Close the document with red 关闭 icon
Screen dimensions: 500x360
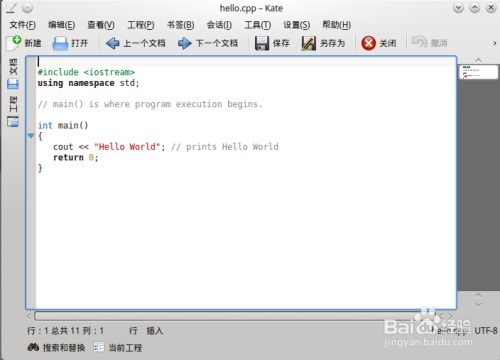pyautogui.click(x=369, y=43)
